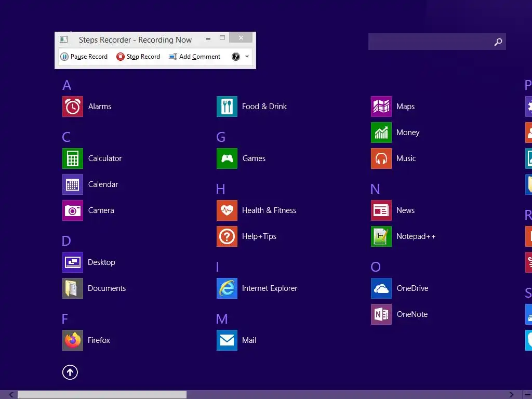Click the scrollbar right arrow
Image resolution: width=532 pixels, height=399 pixels.
pos(512,395)
